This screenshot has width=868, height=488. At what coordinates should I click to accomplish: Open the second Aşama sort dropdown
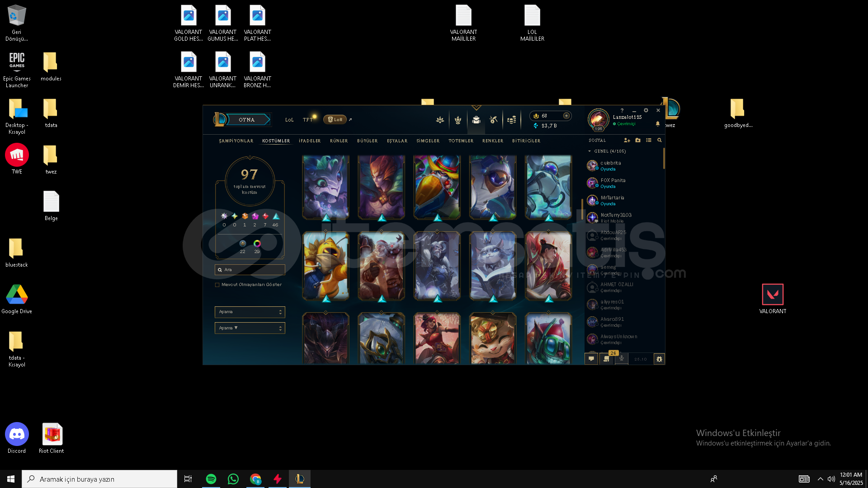click(250, 328)
